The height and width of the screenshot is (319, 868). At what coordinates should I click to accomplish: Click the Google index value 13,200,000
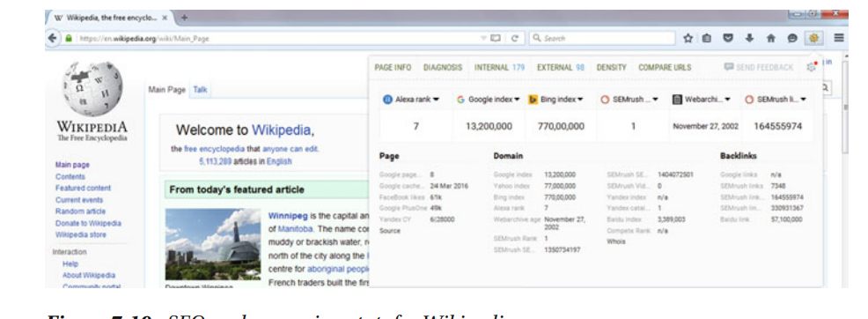click(489, 126)
